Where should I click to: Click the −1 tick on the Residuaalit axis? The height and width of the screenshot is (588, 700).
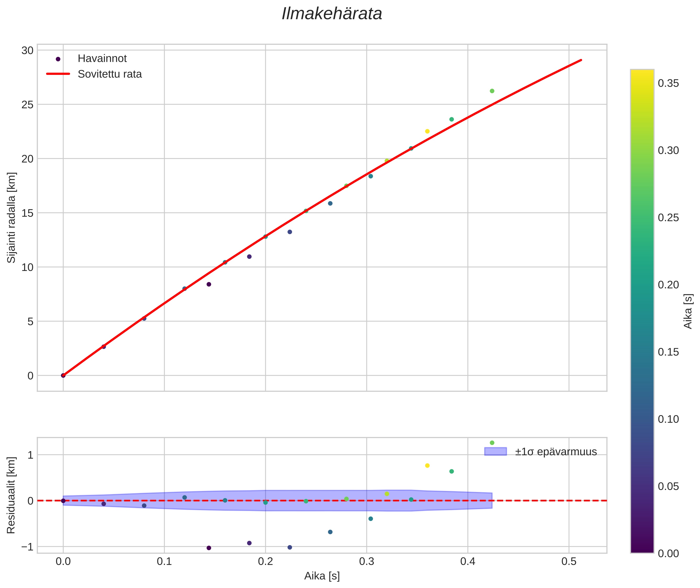(x=27, y=547)
